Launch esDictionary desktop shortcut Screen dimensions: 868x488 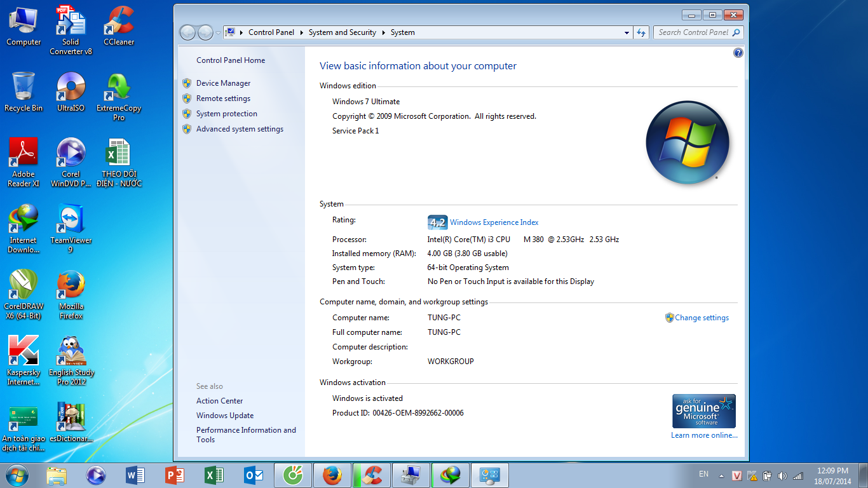tap(71, 422)
